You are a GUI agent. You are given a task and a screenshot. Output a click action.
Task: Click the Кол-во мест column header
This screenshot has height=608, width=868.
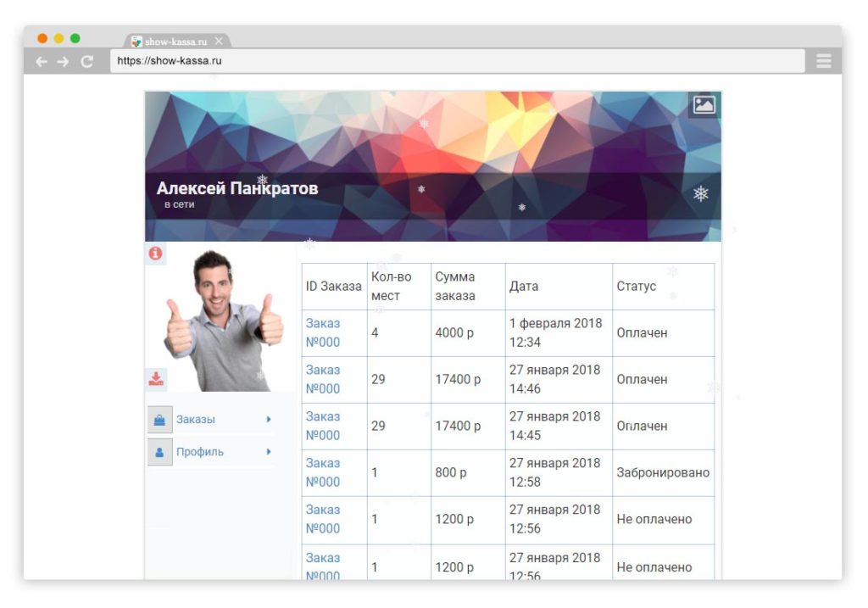[398, 287]
